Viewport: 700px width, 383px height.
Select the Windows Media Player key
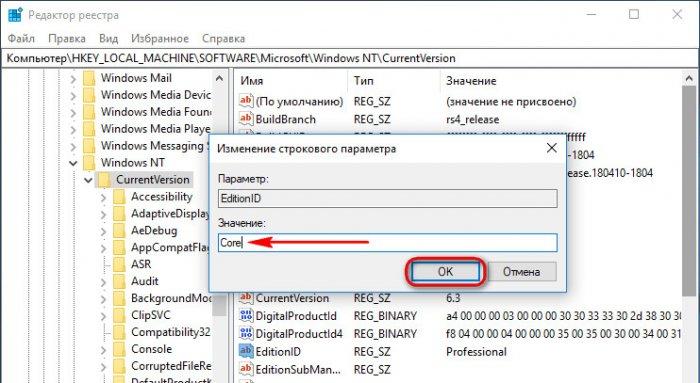point(155,129)
